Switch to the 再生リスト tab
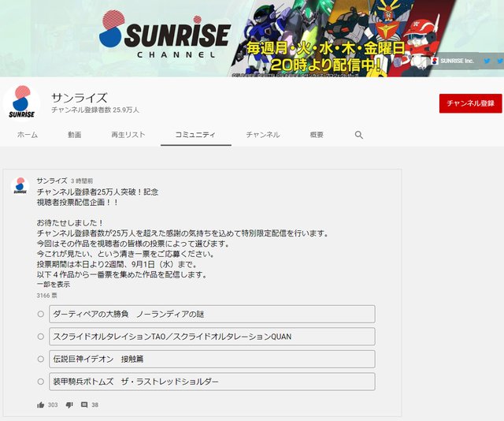The height and width of the screenshot is (421, 504). pyautogui.click(x=128, y=135)
